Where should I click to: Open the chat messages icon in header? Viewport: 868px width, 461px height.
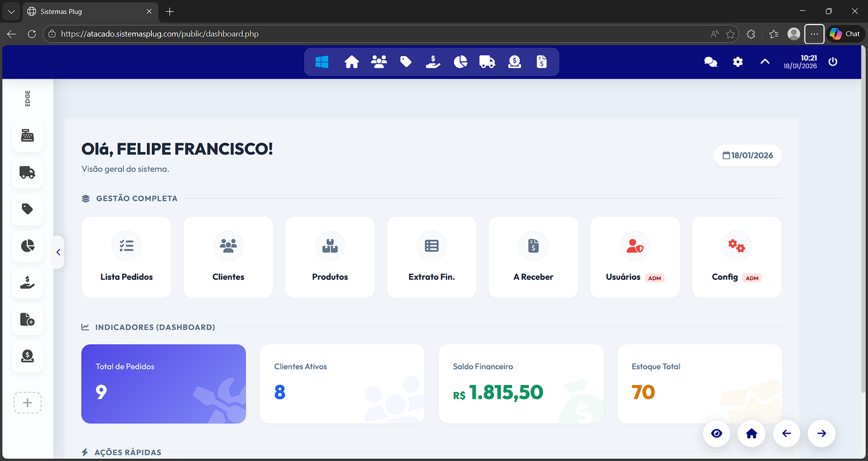click(710, 62)
